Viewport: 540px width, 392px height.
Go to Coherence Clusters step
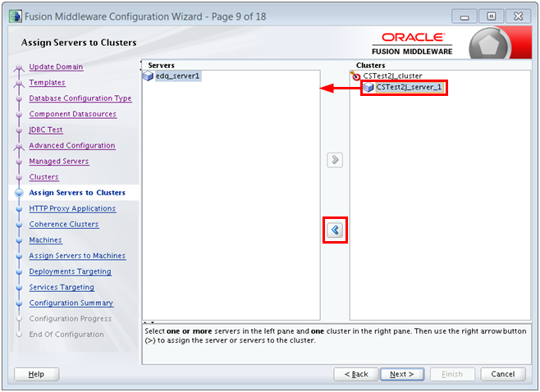click(64, 225)
